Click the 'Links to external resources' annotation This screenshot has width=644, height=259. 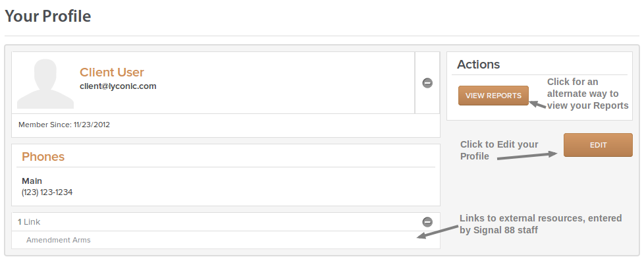coord(541,224)
